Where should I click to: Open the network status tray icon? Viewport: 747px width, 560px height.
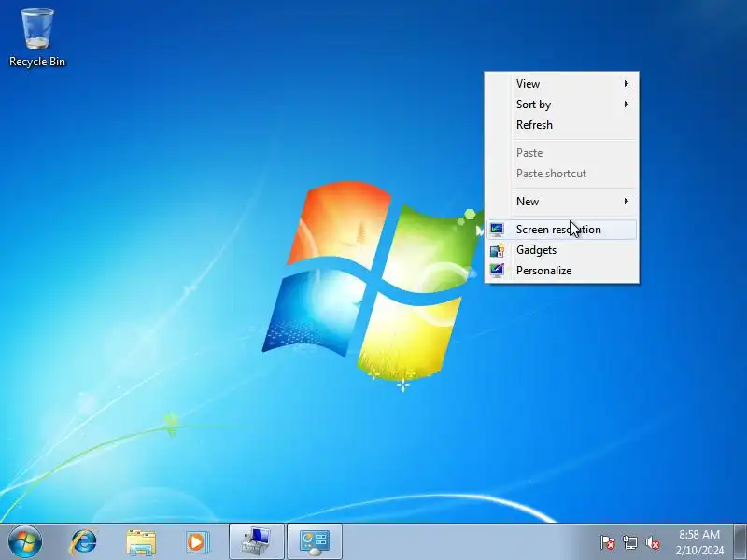tap(629, 542)
